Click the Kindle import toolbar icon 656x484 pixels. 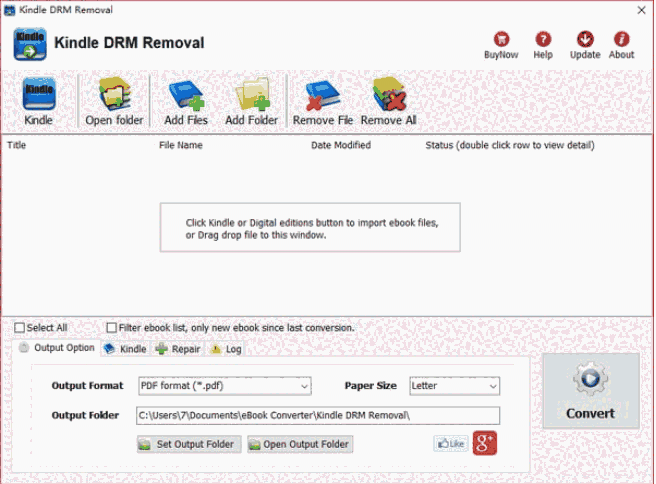pos(38,95)
